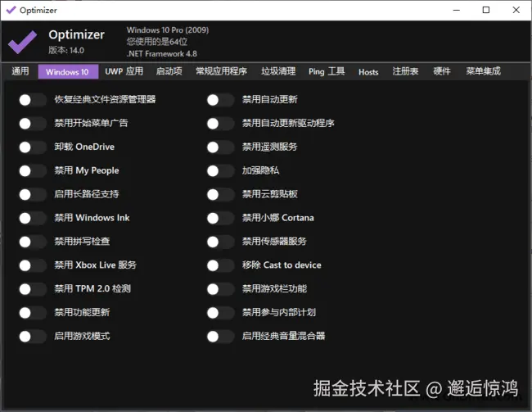Open the 垃圾清理 tab
Screen dimensions: 532x412
pyautogui.click(x=278, y=71)
